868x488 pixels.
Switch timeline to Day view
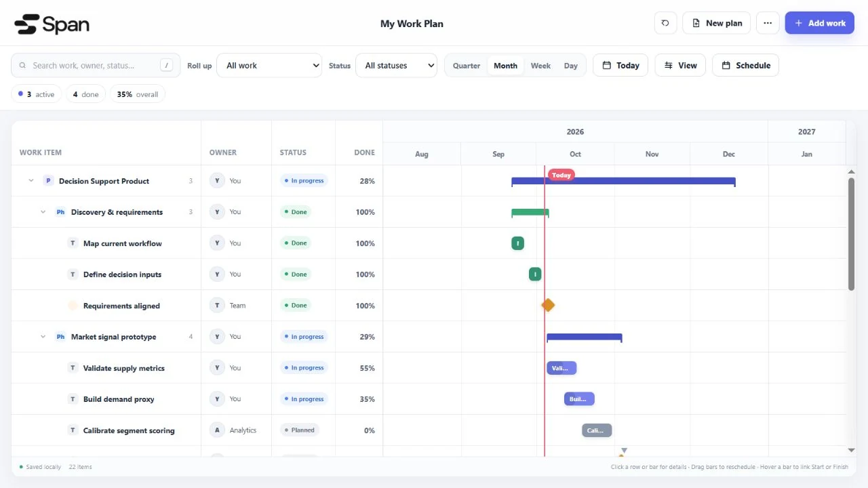tap(571, 66)
